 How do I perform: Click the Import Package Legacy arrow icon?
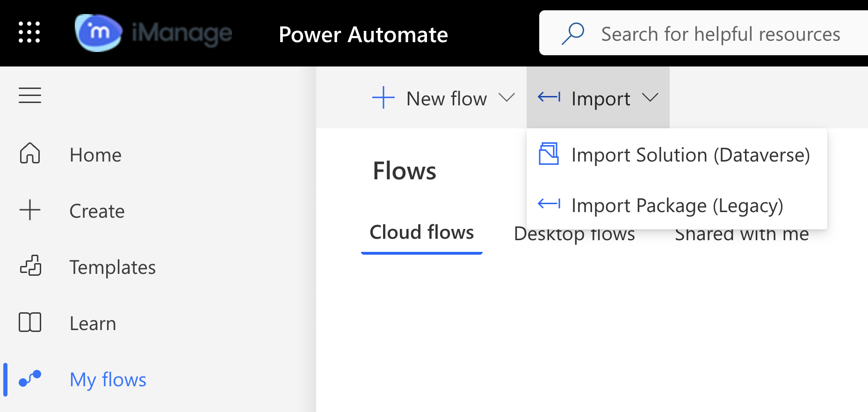pos(549,204)
